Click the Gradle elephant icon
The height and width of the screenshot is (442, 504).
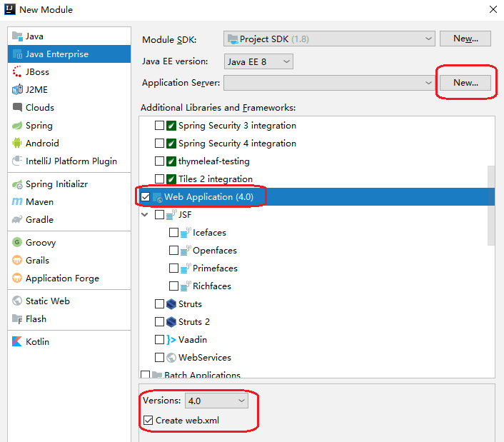[18, 220]
